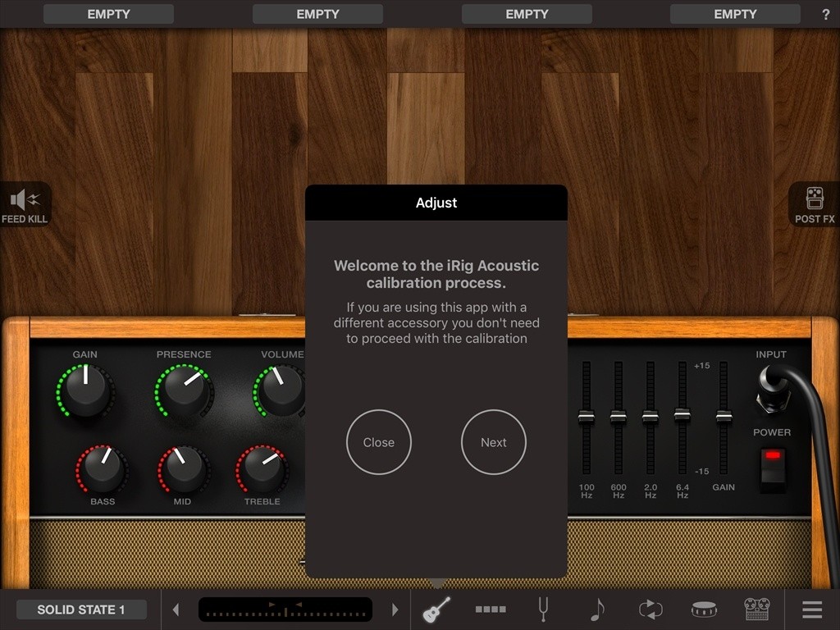Click the 600 Hz EQ fader
This screenshot has height=630, width=840.
pyautogui.click(x=619, y=416)
